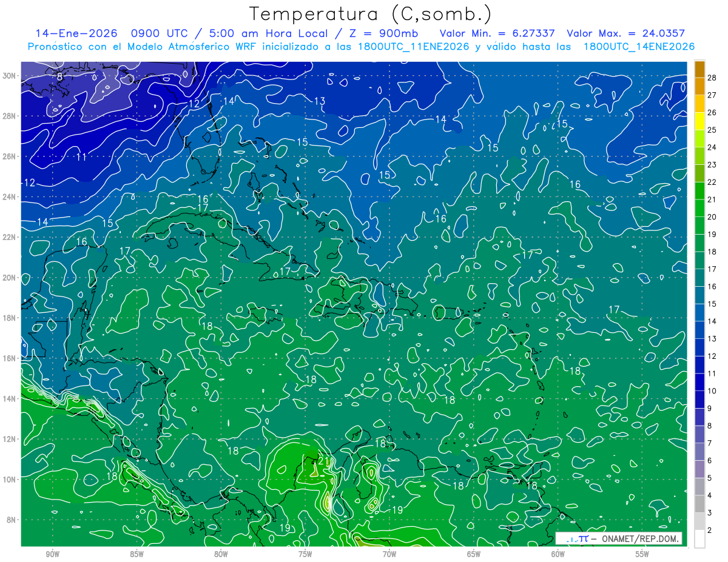Click the 90W longitude axis label
Image resolution: width=728 pixels, height=562 pixels.
click(52, 554)
